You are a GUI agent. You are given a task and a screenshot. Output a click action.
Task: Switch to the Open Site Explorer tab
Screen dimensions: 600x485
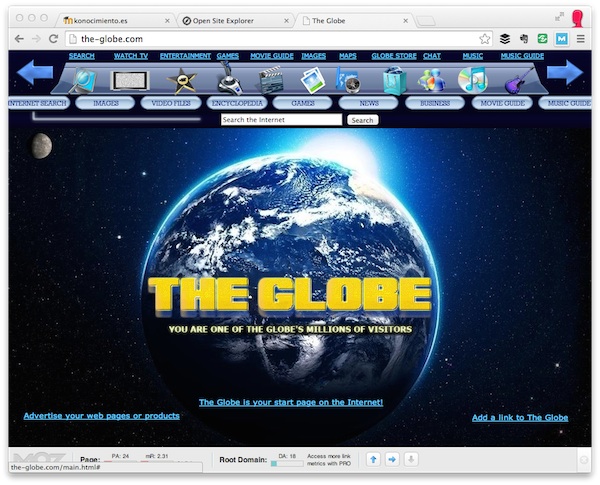[236, 20]
